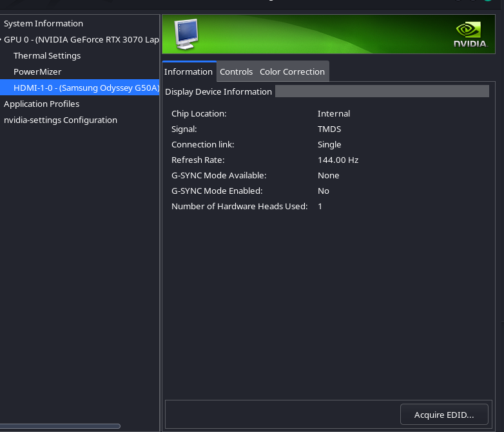
Task: Click the G-SYNC Mode Available value None
Action: click(x=328, y=175)
